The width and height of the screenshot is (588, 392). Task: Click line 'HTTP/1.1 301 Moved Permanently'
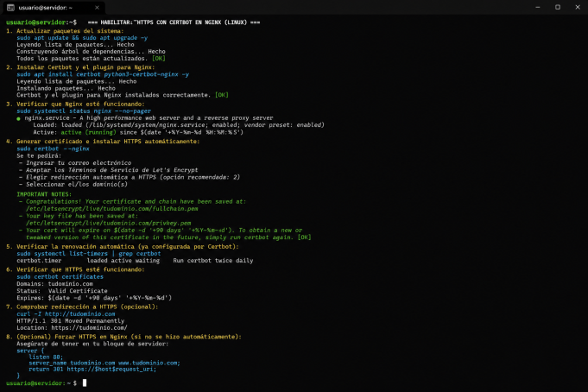click(x=70, y=320)
